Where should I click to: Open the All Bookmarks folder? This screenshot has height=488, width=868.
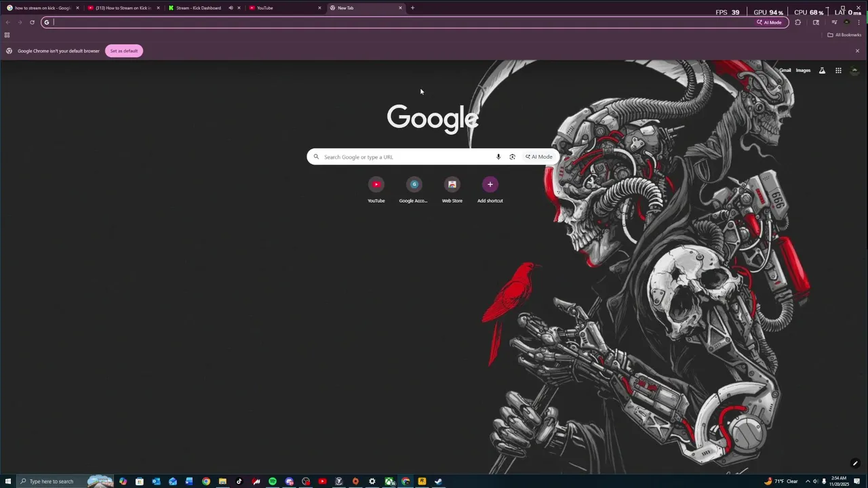844,35
